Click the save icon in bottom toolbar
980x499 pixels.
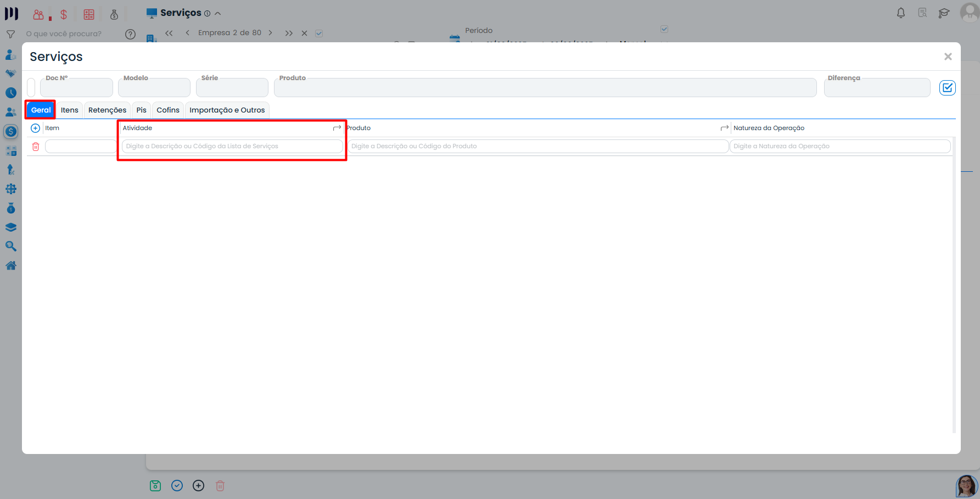(x=155, y=486)
